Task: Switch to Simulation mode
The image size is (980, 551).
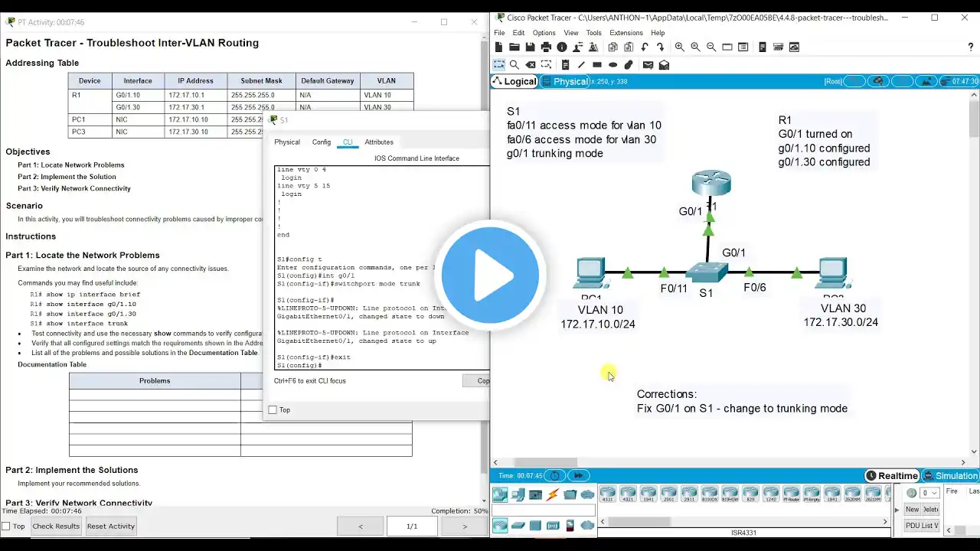Action: click(x=950, y=475)
